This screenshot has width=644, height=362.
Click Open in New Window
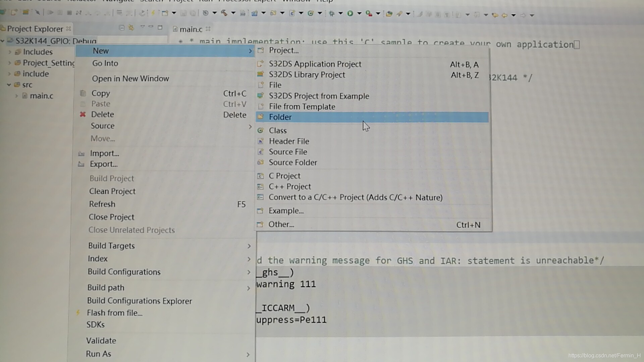point(165,78)
